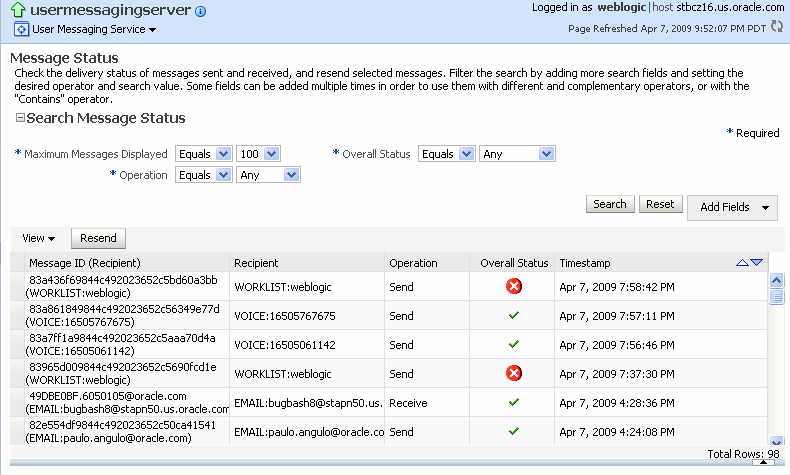This screenshot has height=475, width=790.
Task: Open the Add Fields dropdown button
Action: (x=733, y=207)
